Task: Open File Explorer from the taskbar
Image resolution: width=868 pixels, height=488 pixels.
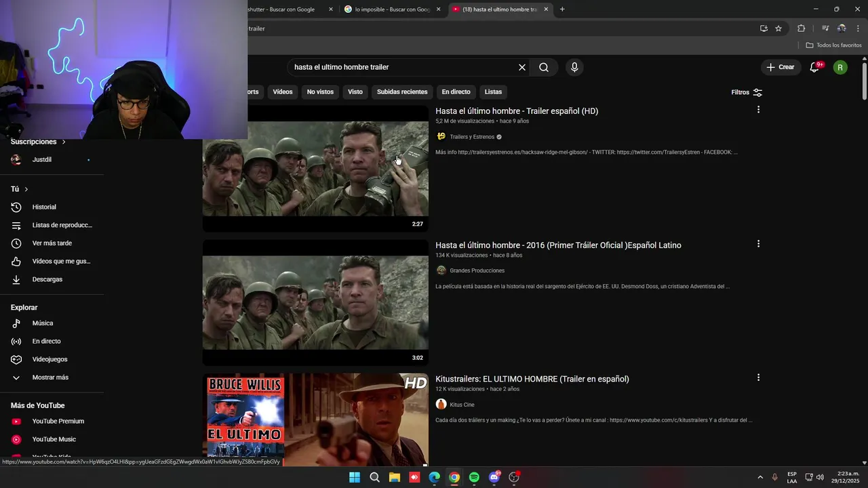Action: 394,477
